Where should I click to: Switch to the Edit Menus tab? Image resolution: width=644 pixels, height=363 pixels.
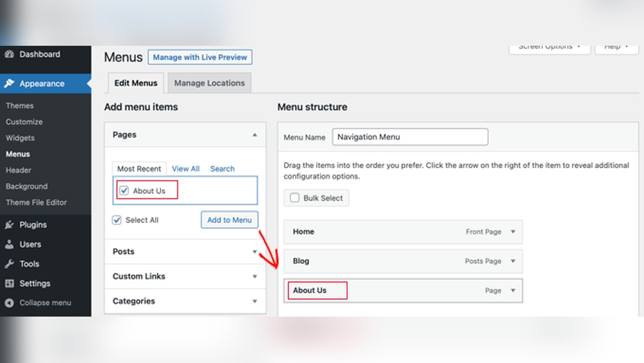[x=136, y=83]
